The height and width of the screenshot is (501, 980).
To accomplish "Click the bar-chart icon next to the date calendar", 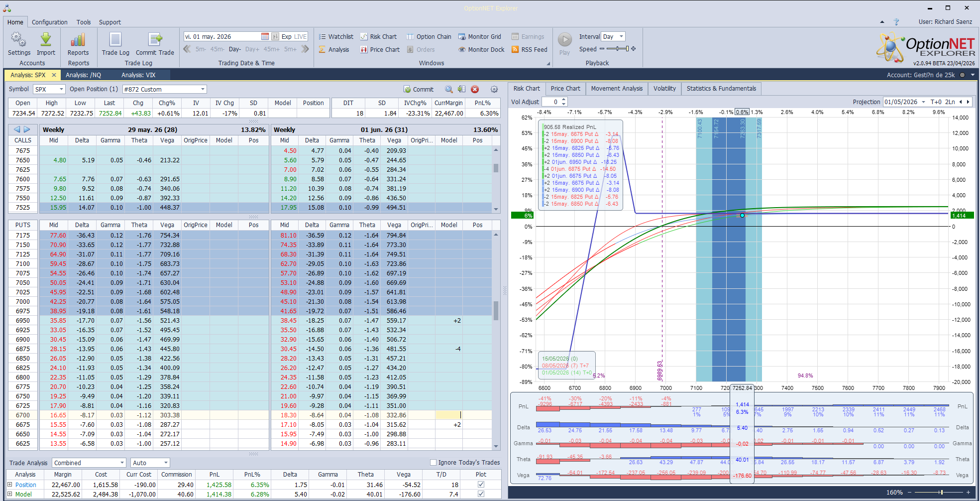I will [x=275, y=36].
